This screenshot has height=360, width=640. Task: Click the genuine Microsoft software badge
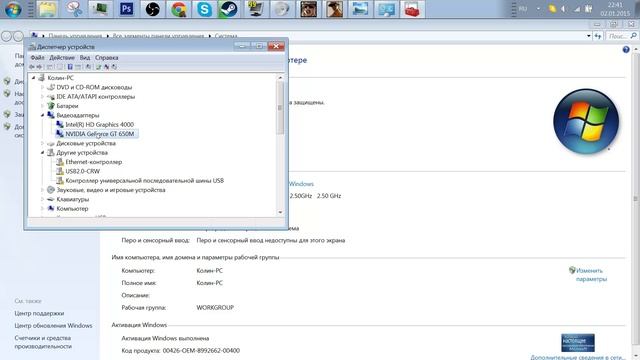(578, 343)
